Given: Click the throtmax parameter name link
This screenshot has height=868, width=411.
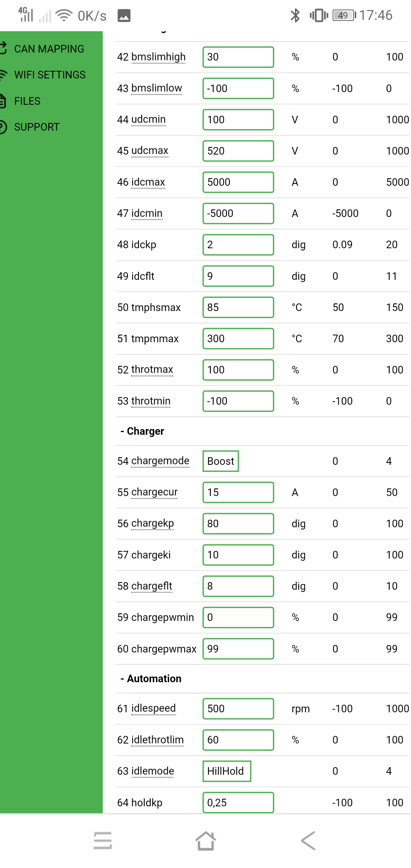Looking at the screenshot, I should click(x=152, y=369).
